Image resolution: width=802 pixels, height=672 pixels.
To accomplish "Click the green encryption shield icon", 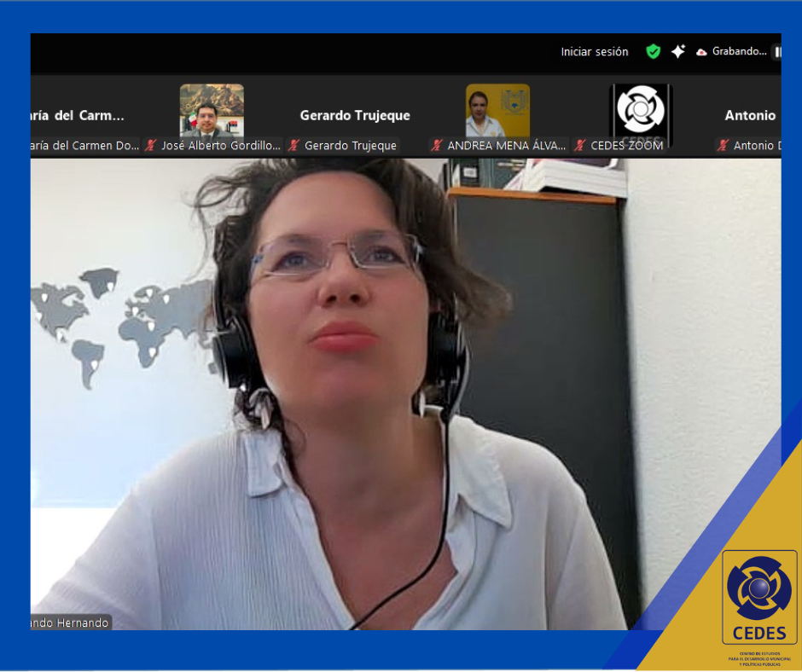I will tap(653, 52).
